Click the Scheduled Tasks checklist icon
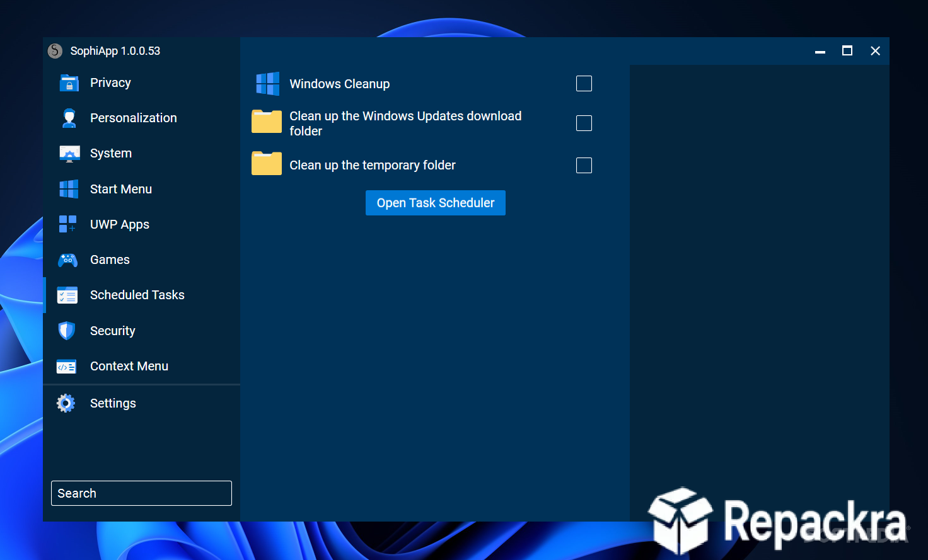The image size is (928, 560). click(67, 295)
